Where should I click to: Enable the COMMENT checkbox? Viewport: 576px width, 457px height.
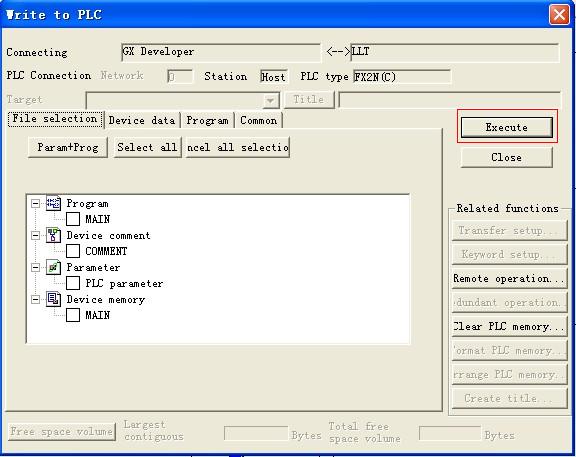[73, 251]
